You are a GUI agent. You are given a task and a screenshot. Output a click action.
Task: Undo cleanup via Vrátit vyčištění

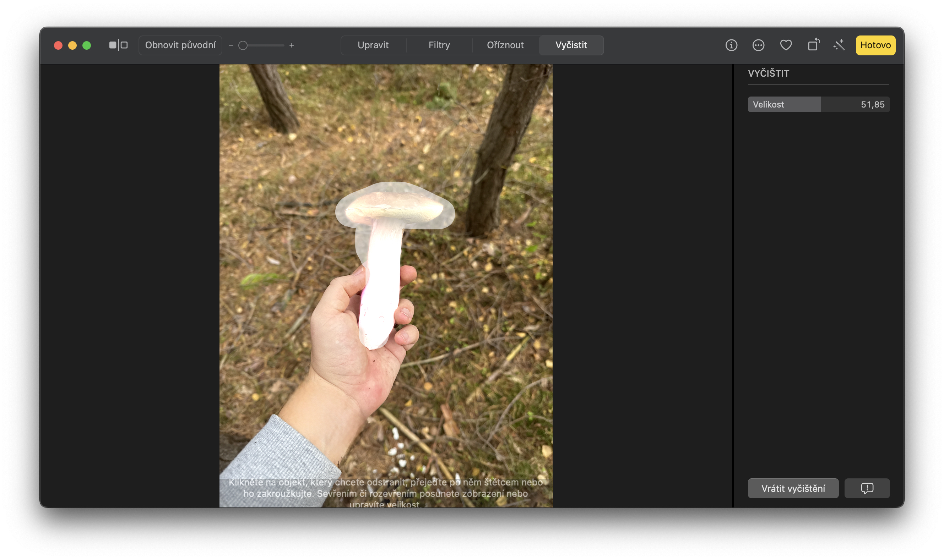[793, 488]
